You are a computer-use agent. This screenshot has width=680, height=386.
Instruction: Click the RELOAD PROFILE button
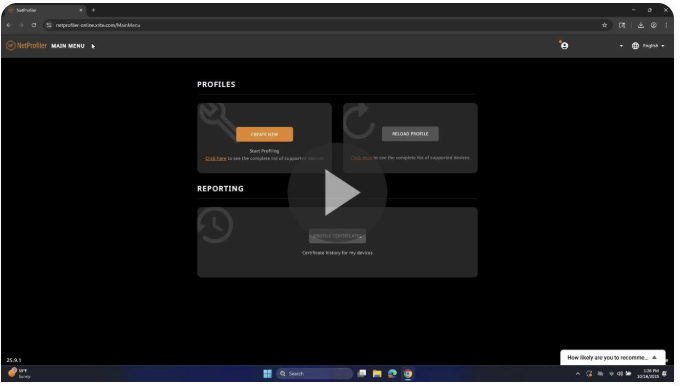(x=410, y=134)
